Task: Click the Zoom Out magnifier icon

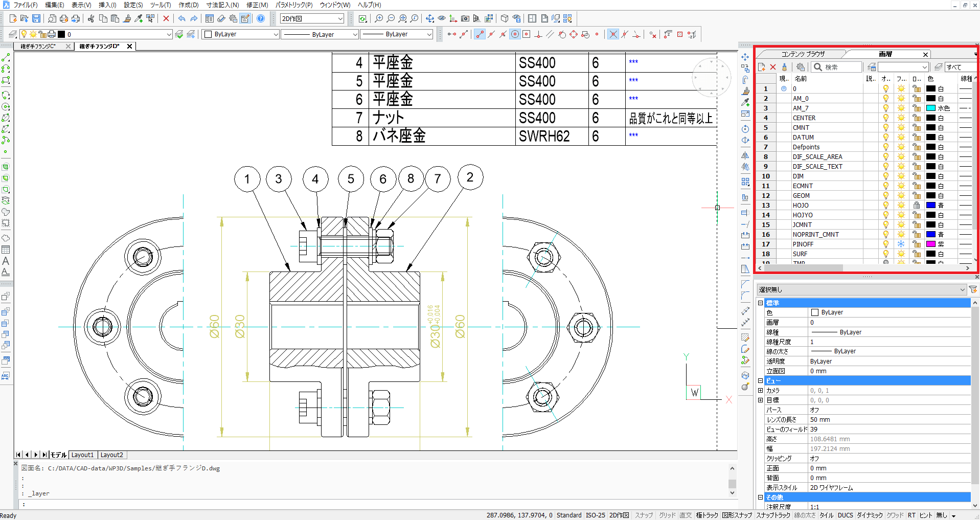Action: tap(391, 18)
